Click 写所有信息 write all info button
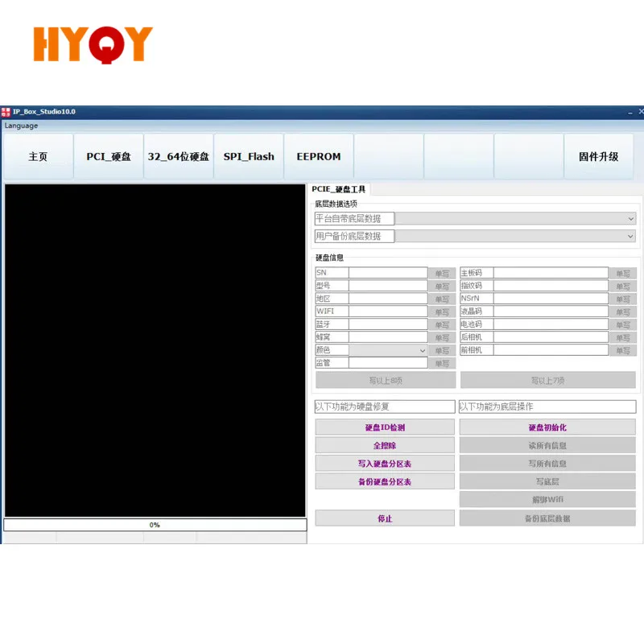 tap(547, 464)
